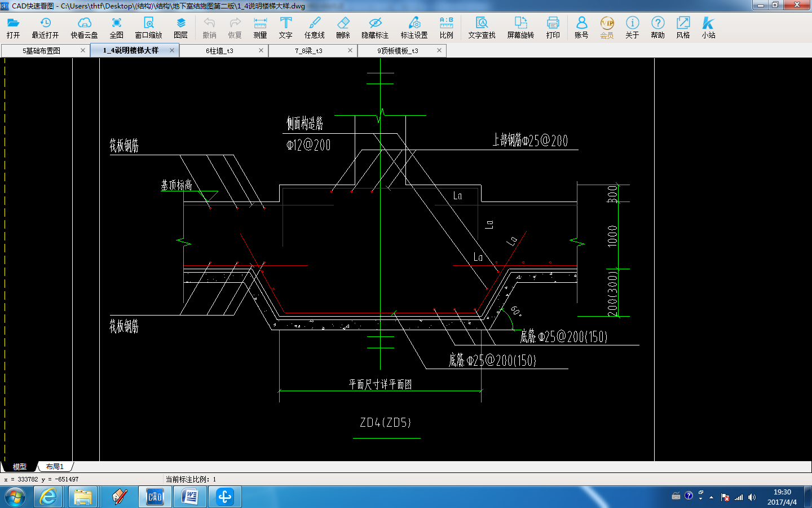Switch to the 模型 model tab

20,467
